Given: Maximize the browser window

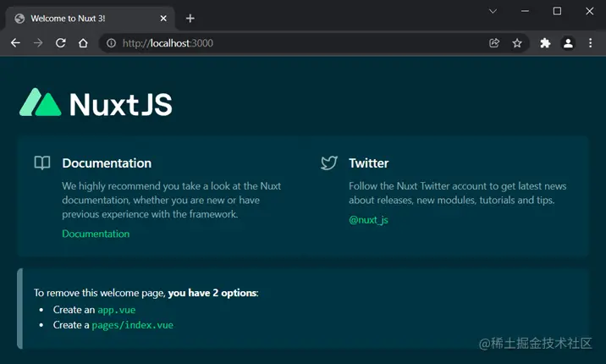Looking at the screenshot, I should coord(557,11).
